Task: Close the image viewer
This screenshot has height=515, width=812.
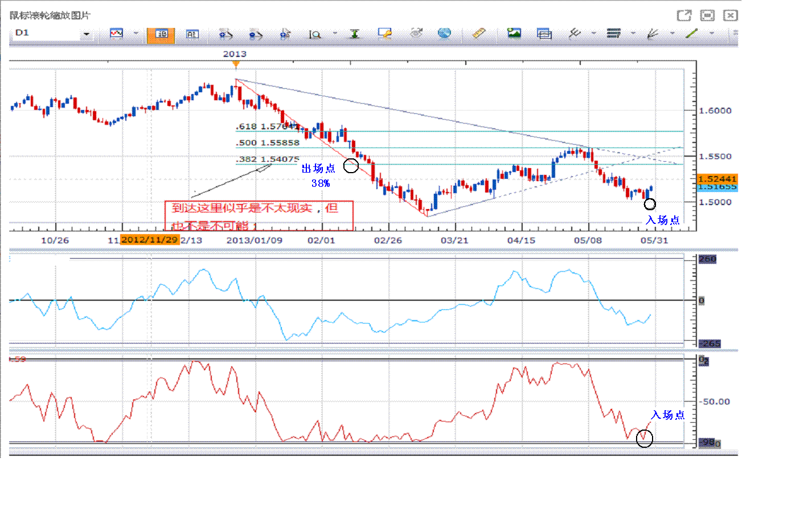Action: [x=731, y=15]
